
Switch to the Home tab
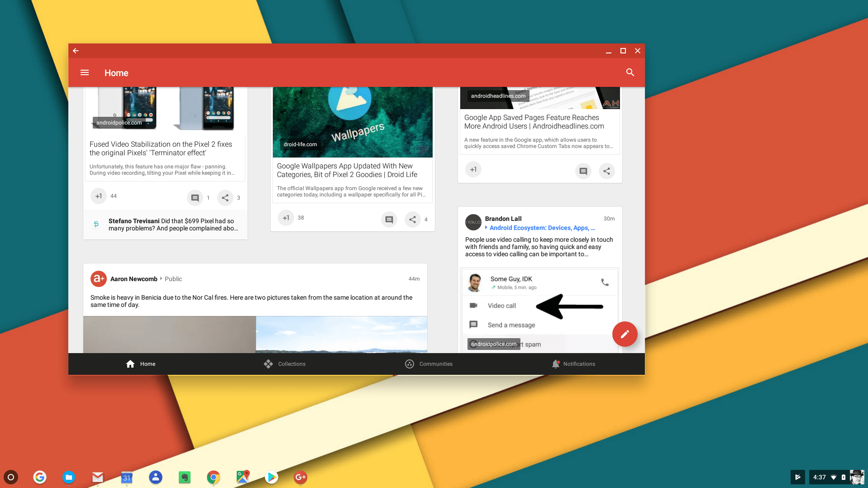[x=141, y=364]
